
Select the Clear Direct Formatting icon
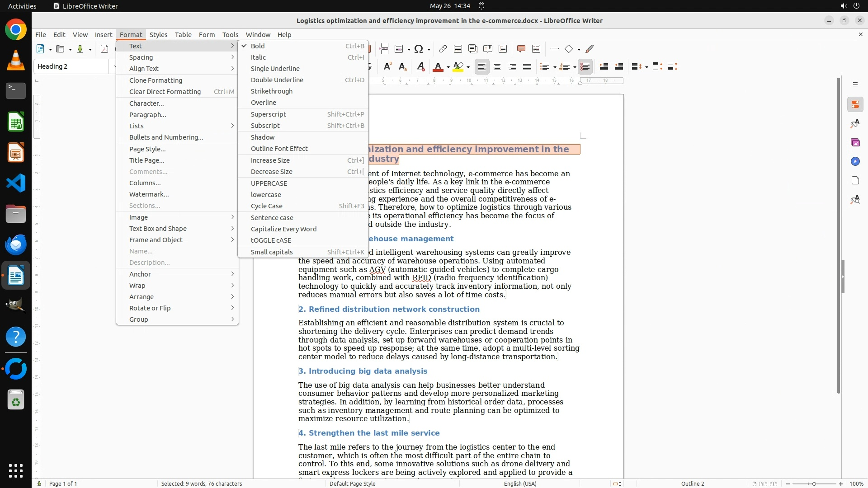point(420,67)
